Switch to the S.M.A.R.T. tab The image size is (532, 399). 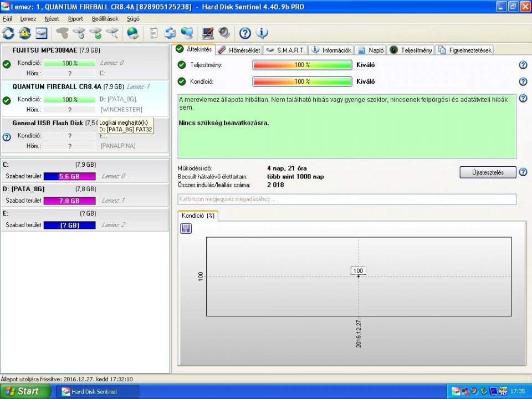285,50
